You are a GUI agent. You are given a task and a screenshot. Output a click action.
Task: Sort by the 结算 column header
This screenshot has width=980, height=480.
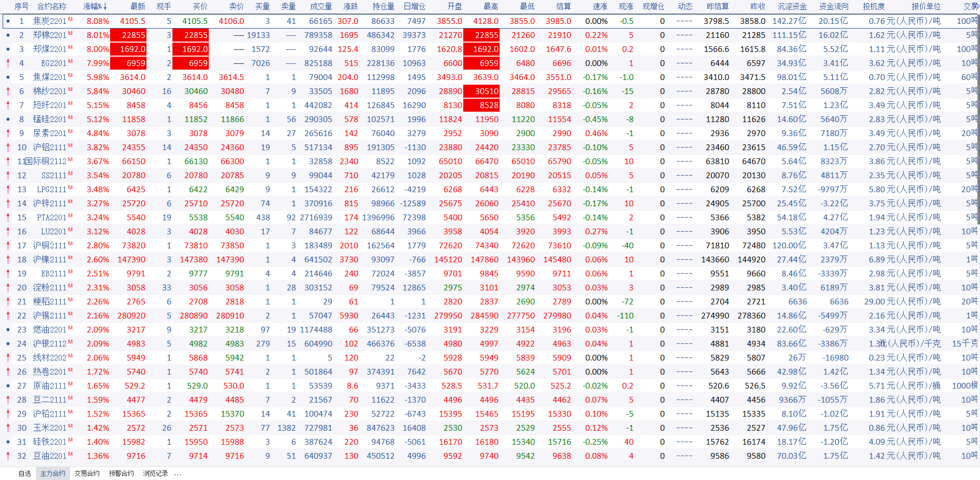coord(563,6)
